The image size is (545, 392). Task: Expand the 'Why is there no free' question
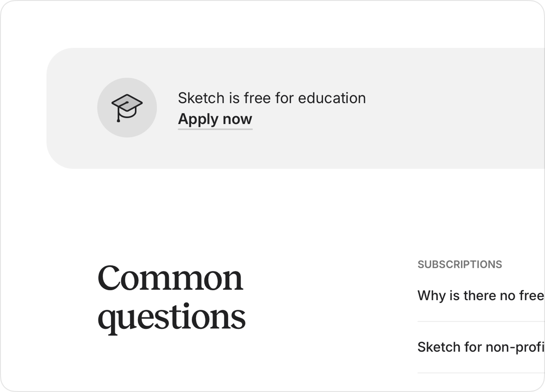481,295
